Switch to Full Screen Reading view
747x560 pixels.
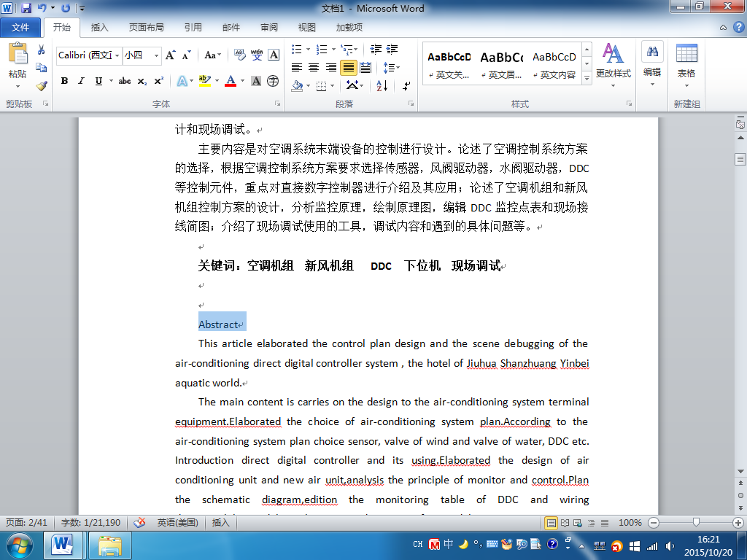[565, 523]
